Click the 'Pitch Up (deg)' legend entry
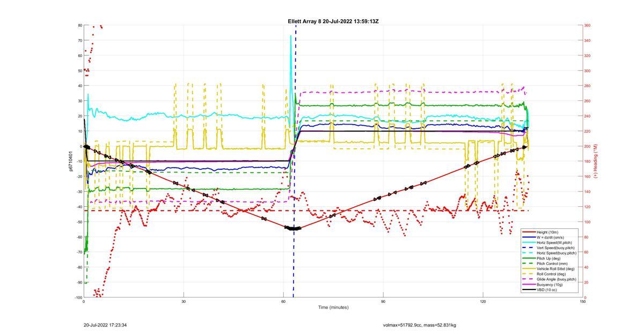This screenshot has width=644, height=334. click(548, 258)
